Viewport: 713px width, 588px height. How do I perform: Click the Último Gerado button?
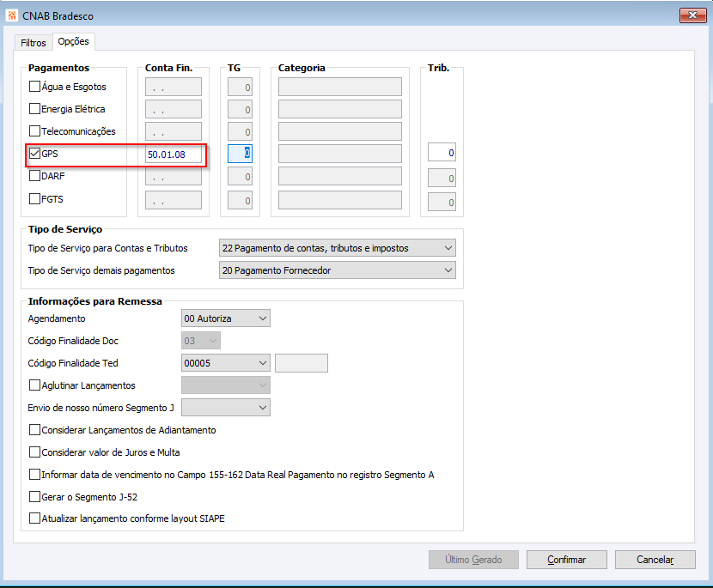point(473,560)
